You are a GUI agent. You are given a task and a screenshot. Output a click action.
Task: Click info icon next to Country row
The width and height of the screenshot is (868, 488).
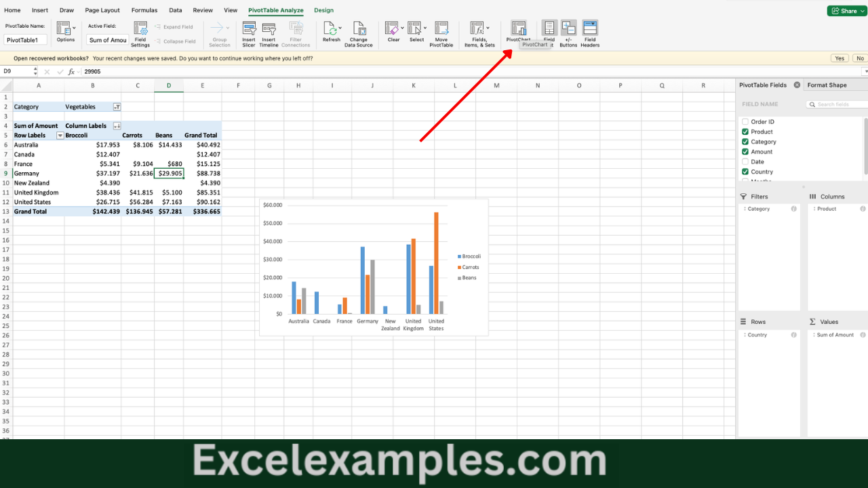794,335
